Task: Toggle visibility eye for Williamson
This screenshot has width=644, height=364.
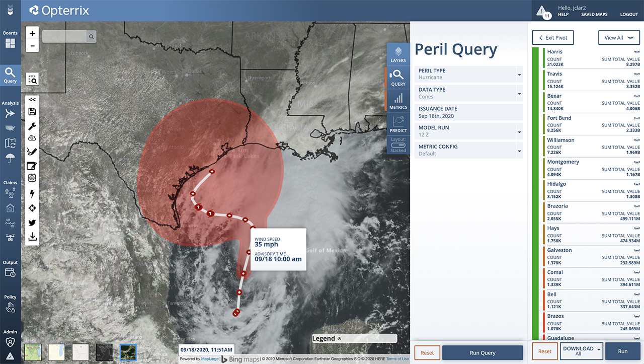Action: pyautogui.click(x=636, y=141)
